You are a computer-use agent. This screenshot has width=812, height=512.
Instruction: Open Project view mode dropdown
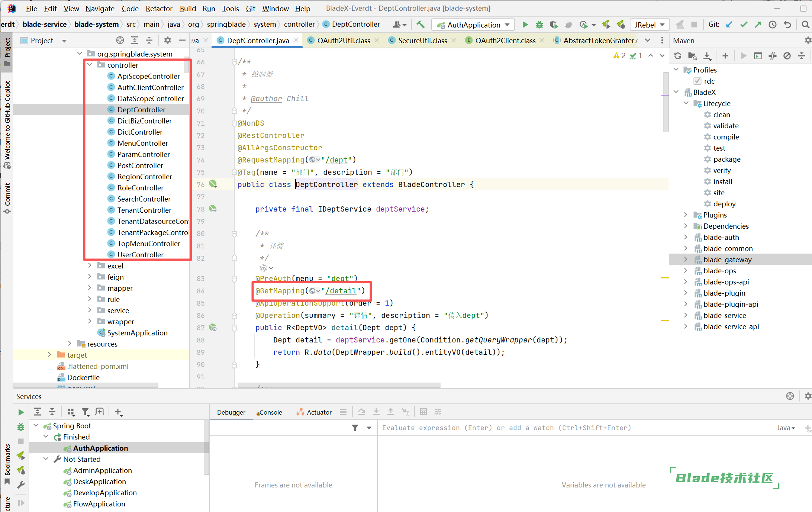pos(64,41)
